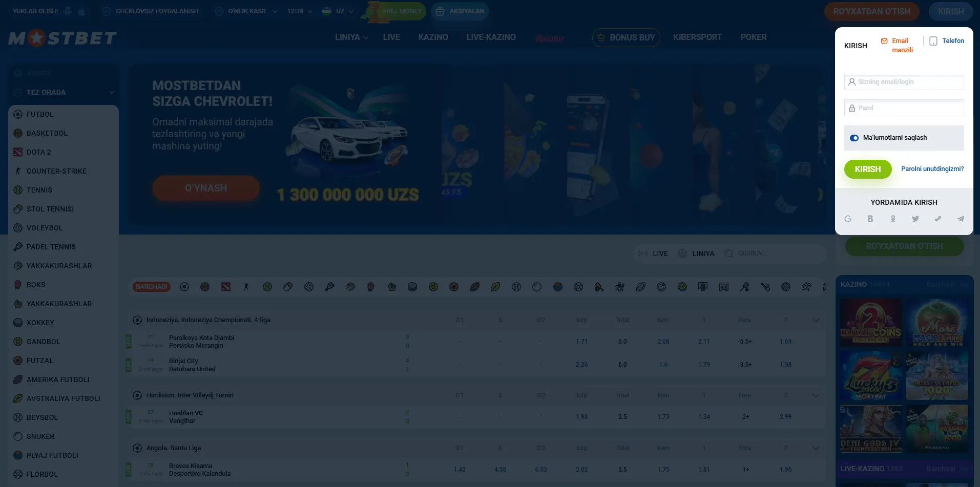Click the O'YNASH banner button
980x487 pixels.
[206, 188]
